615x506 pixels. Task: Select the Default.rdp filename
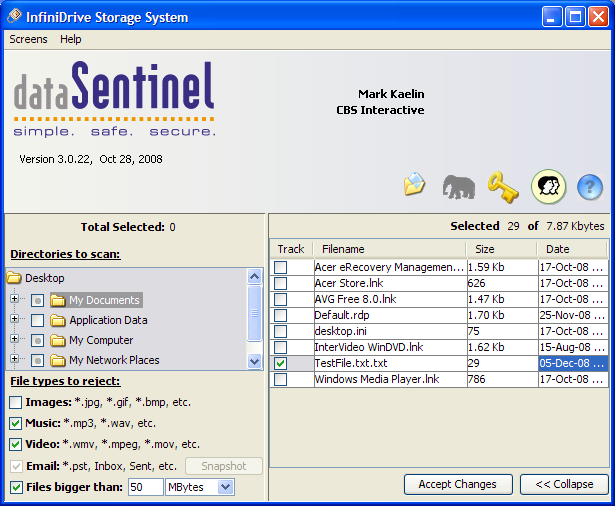(x=342, y=315)
